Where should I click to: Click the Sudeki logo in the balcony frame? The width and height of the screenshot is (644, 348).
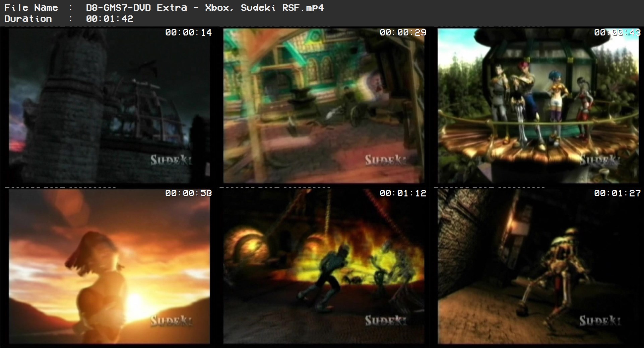tap(600, 160)
